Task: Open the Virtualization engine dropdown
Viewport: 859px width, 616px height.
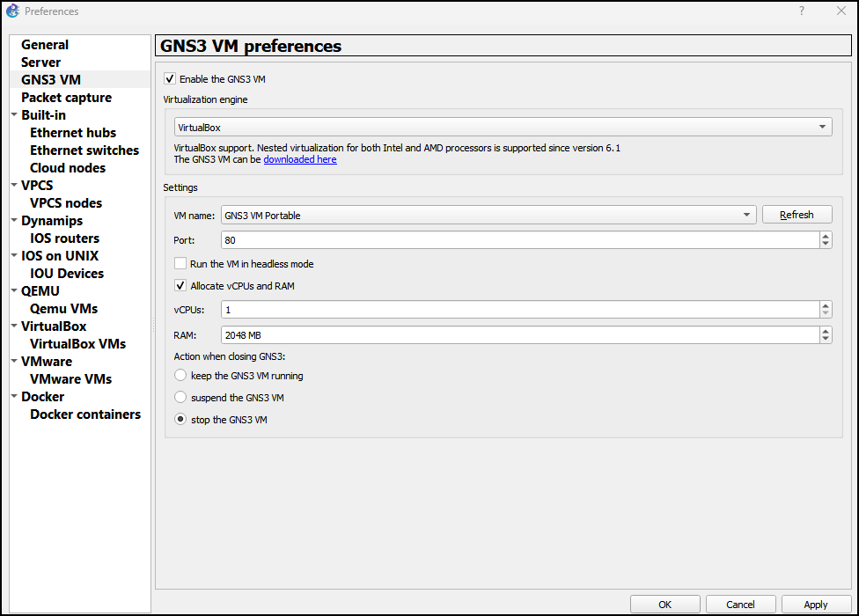Action: pyautogui.click(x=503, y=127)
